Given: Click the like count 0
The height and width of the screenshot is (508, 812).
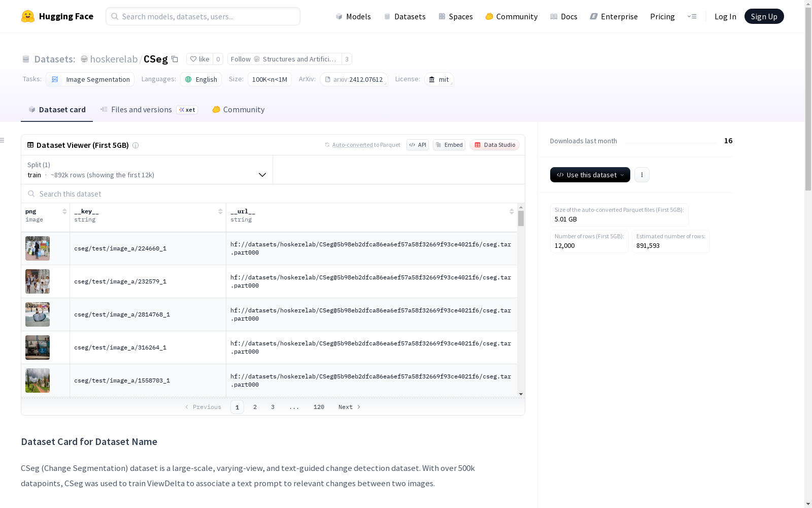Looking at the screenshot, I should pyautogui.click(x=218, y=59).
